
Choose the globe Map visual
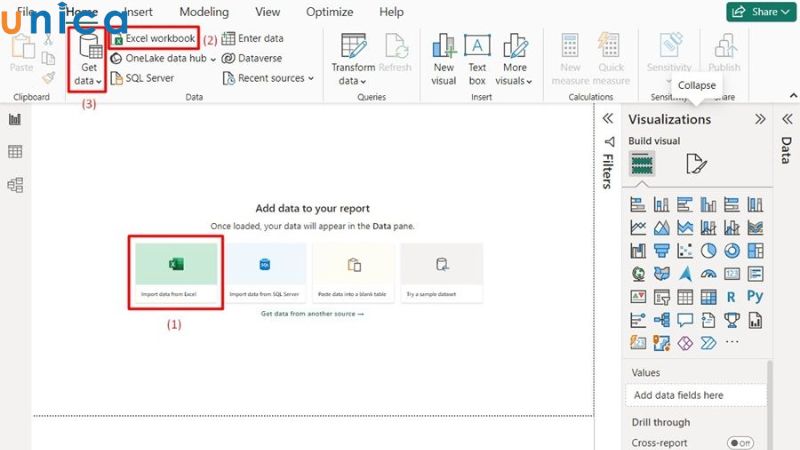(x=638, y=274)
